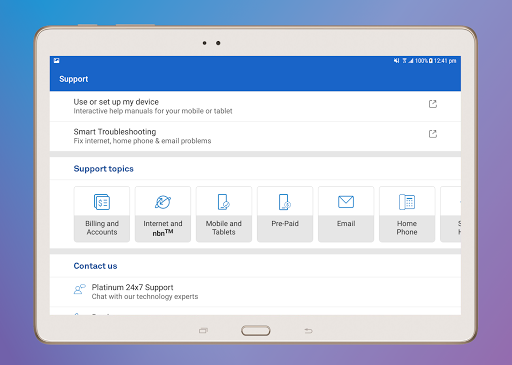The height and width of the screenshot is (365, 512).
Task: Tap the tablet's back navigation icon
Action: (x=308, y=331)
